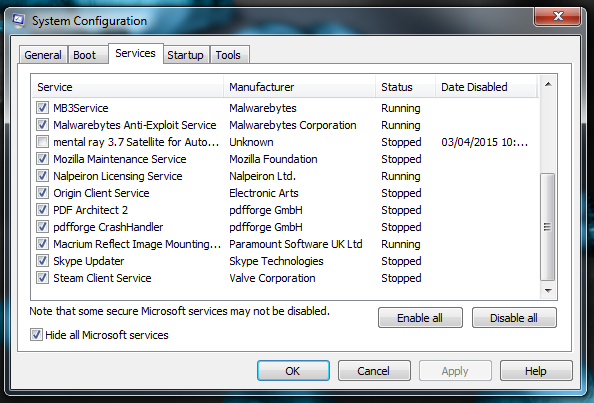Screen dimensions: 594x403
Task: Uncheck the MB3Service checkbox
Action: pos(42,108)
